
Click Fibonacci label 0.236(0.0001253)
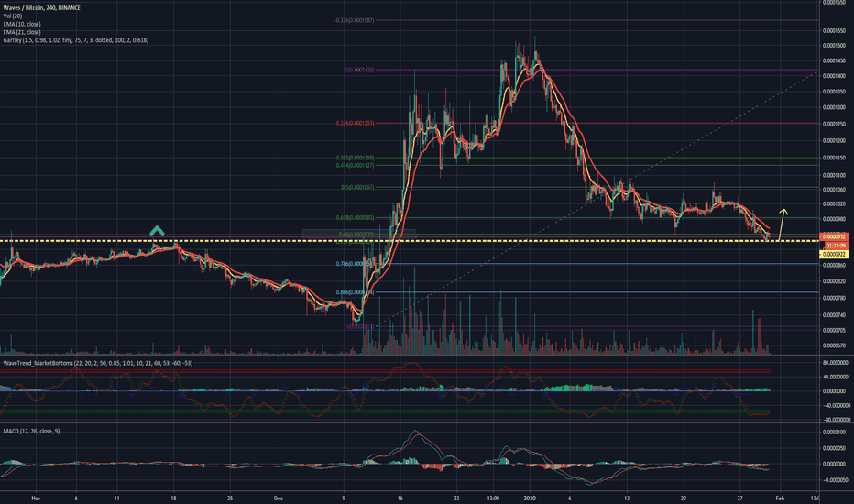(x=356, y=123)
